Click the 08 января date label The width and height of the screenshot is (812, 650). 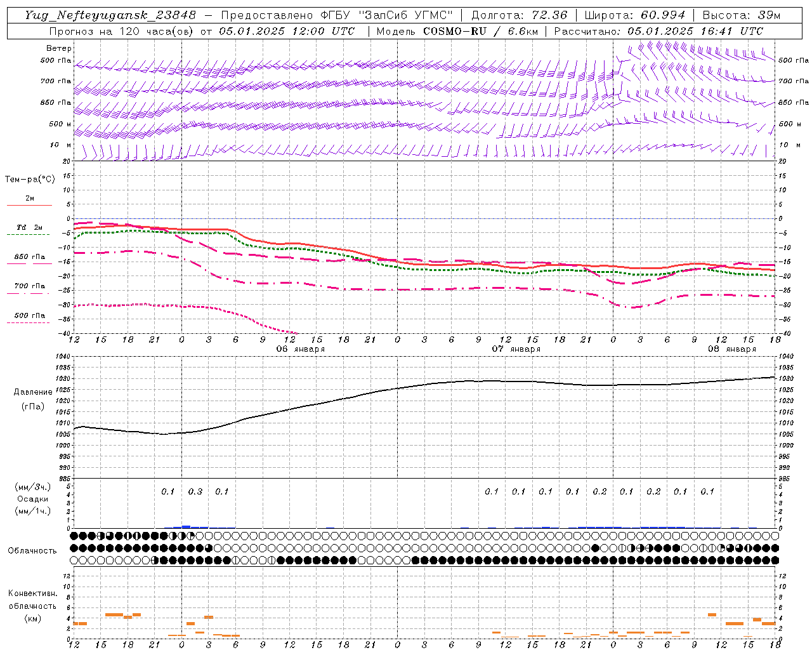pos(731,349)
